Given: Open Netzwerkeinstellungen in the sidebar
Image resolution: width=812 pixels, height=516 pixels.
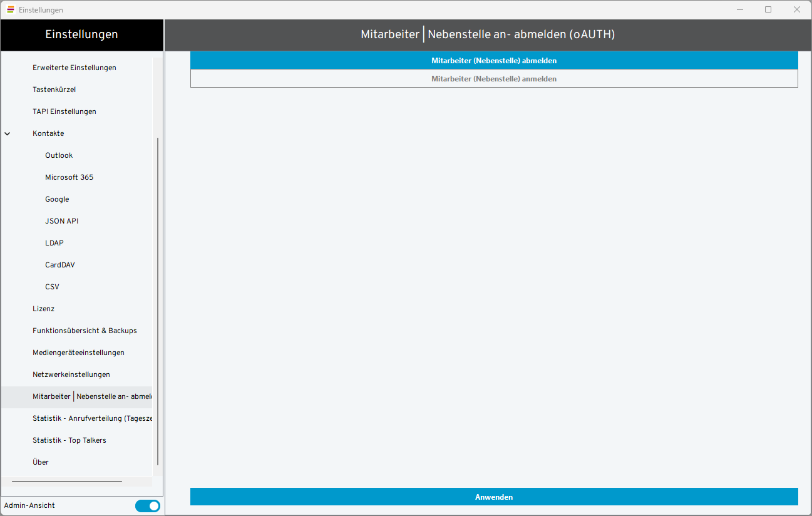Looking at the screenshot, I should (71, 374).
